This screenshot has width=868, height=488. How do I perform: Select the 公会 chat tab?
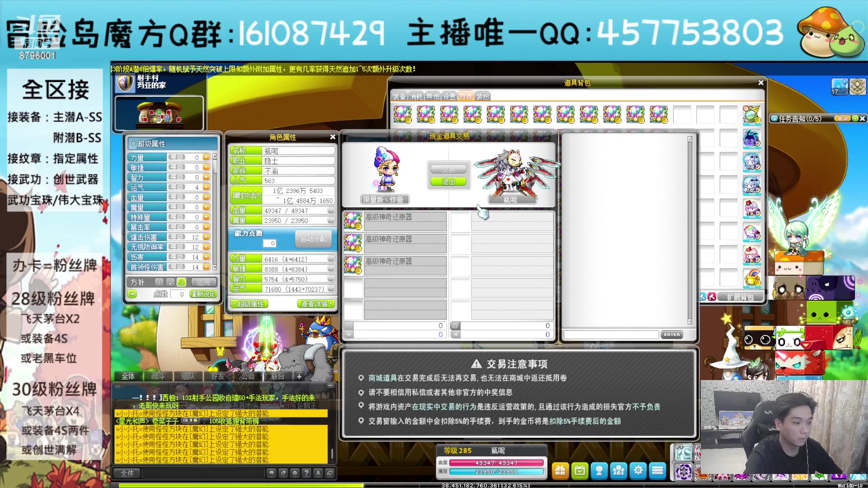coord(247,376)
